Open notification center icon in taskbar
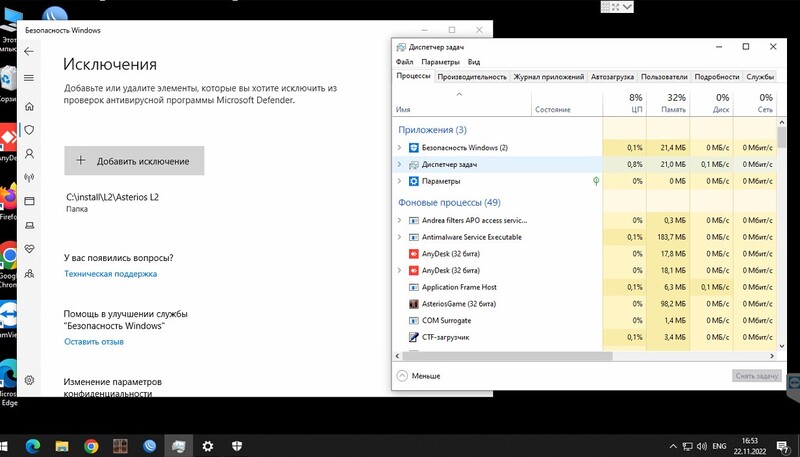Screen dimensions: 800x457 point(784,447)
